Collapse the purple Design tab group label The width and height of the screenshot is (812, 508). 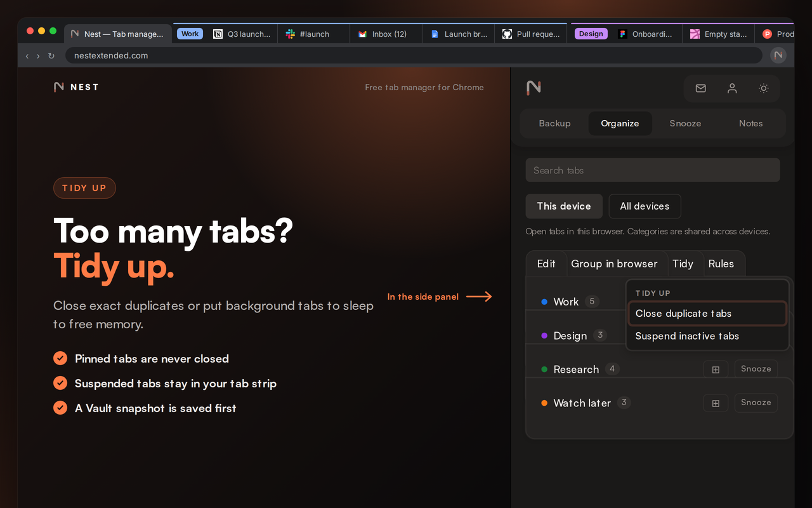(591, 34)
